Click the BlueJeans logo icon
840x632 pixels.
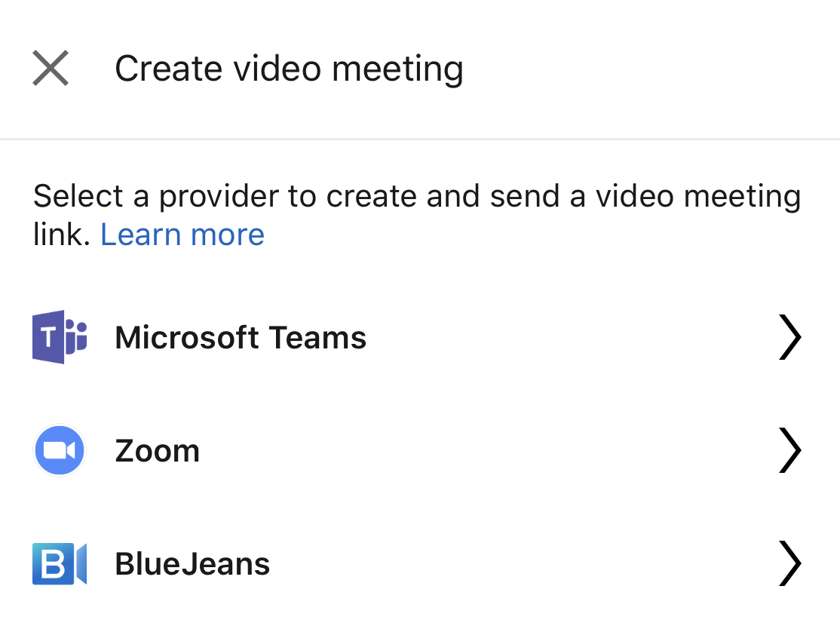point(60,563)
